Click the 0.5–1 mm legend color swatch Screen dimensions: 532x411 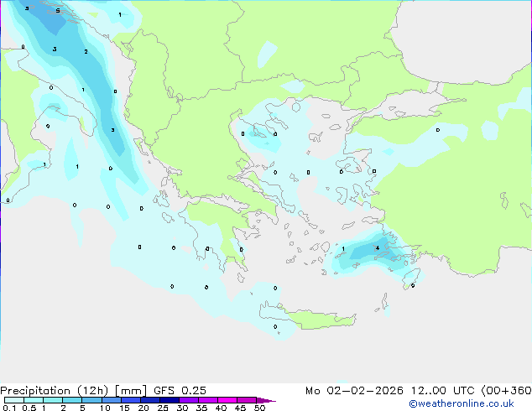coord(34,400)
